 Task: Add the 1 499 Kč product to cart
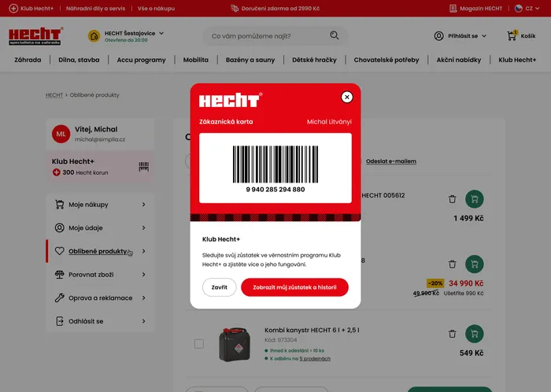point(475,199)
